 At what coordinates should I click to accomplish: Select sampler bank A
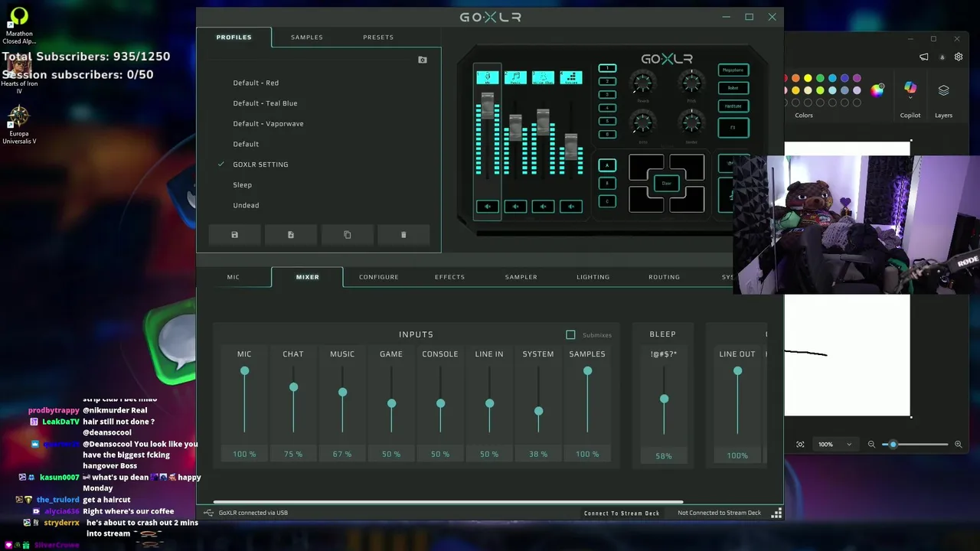607,165
